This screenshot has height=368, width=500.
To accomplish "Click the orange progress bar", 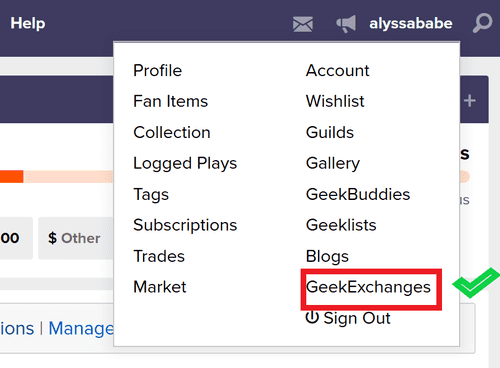I will pyautogui.click(x=12, y=177).
